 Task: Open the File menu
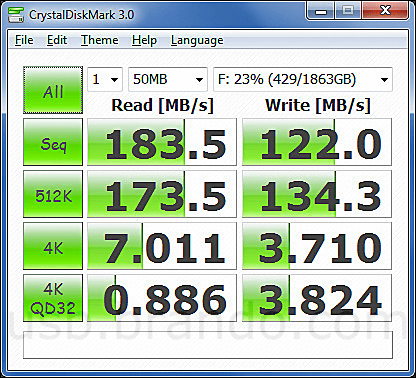coord(24,40)
